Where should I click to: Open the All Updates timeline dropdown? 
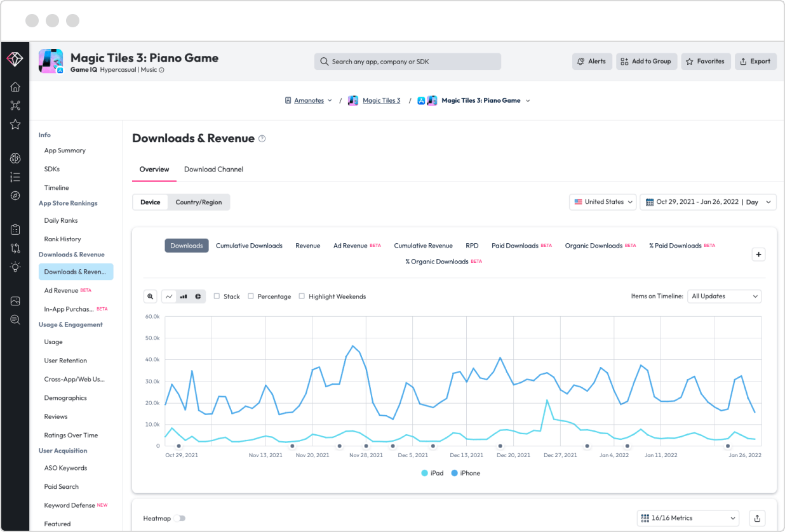point(725,296)
